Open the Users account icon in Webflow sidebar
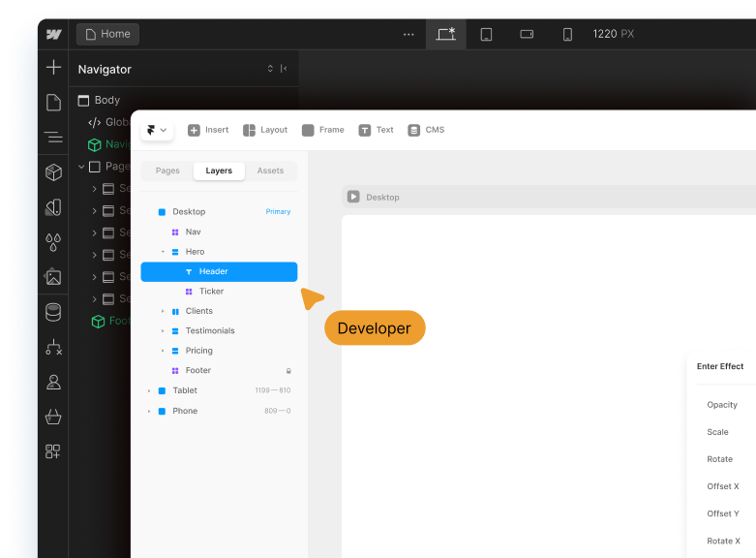Screen dimensions: 756x558 [x=53, y=383]
